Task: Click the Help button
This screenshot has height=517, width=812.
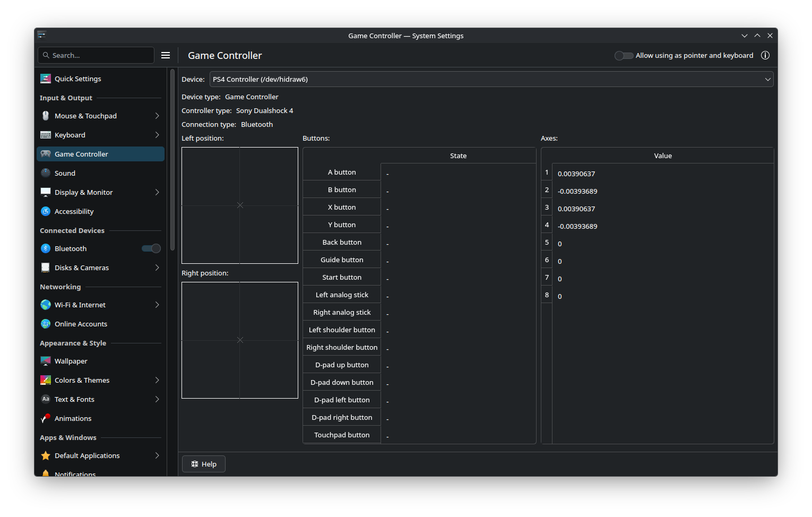Action: (204, 464)
